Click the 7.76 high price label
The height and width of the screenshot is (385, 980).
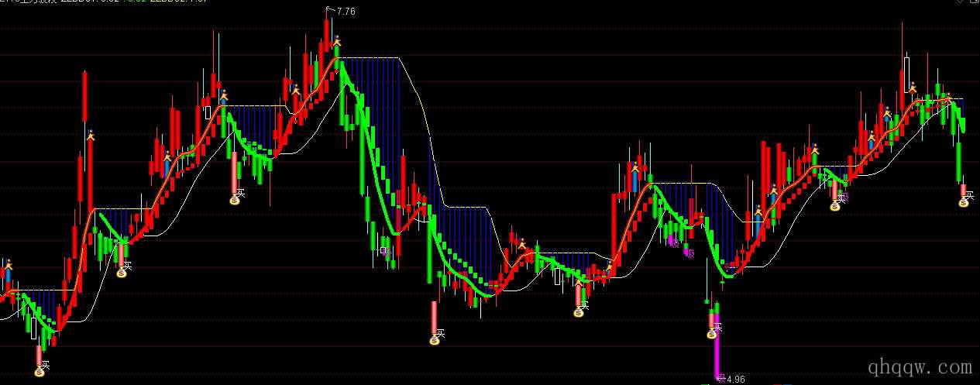click(x=346, y=12)
